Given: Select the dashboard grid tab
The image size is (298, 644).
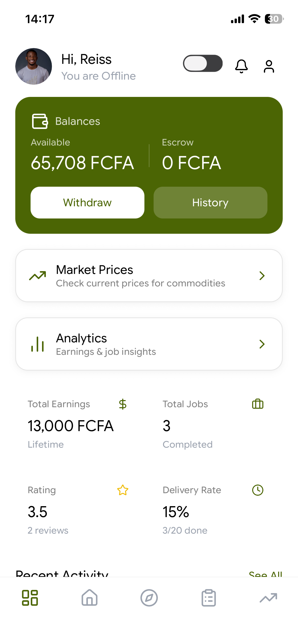Looking at the screenshot, I should (x=30, y=598).
